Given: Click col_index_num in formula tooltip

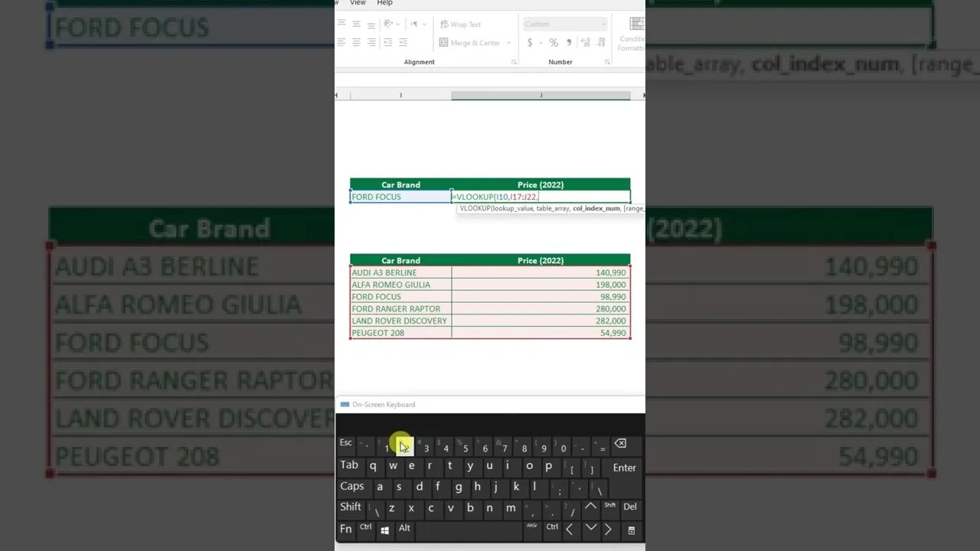Looking at the screenshot, I should (596, 208).
